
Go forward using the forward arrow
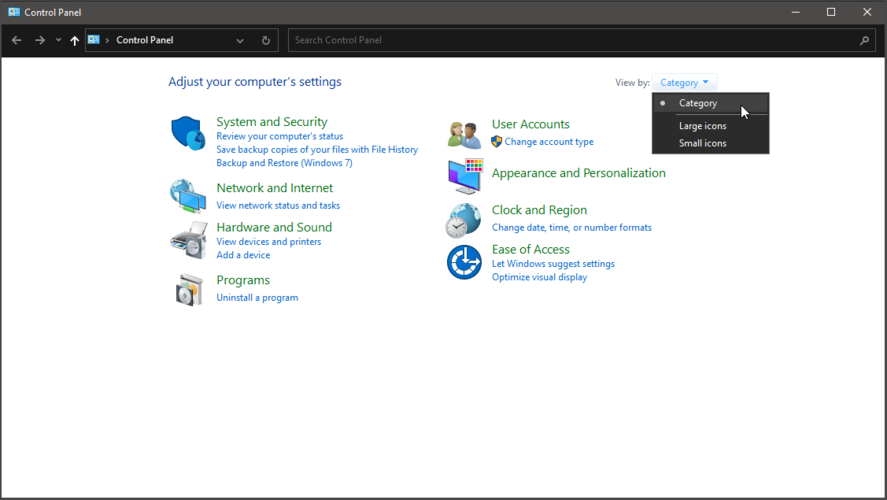(x=40, y=40)
